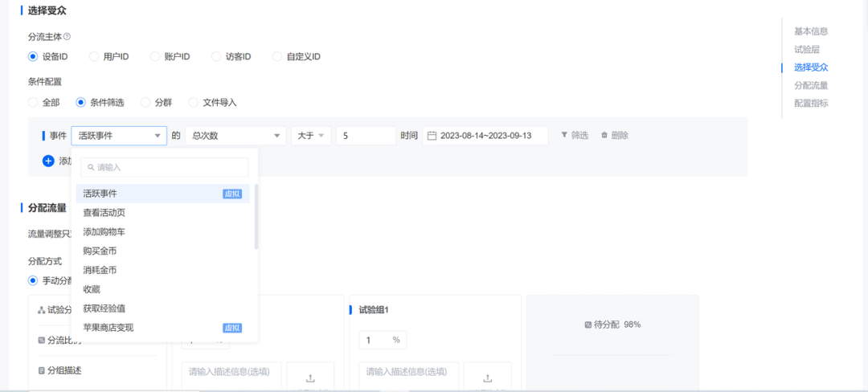Focus the 请输入 event search box

pyautogui.click(x=165, y=167)
